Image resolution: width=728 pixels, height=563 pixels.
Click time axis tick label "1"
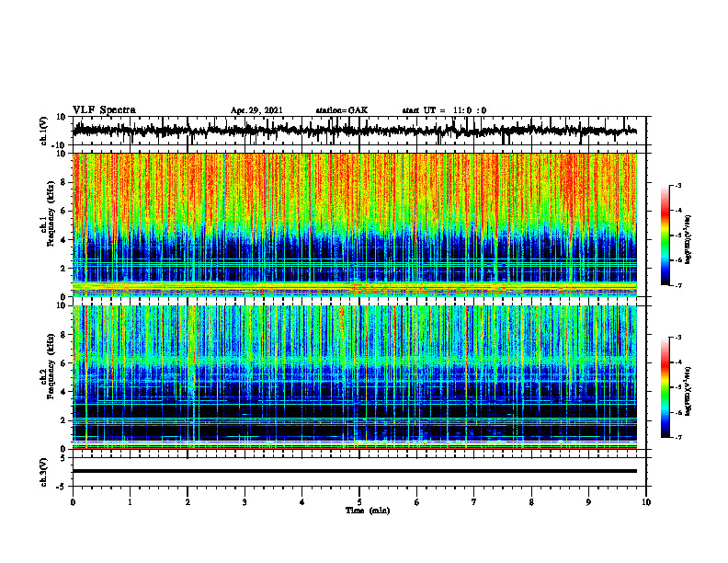point(130,502)
